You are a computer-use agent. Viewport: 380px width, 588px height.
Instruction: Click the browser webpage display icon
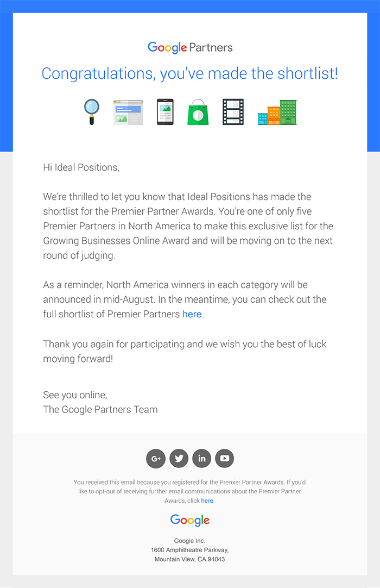point(128,112)
